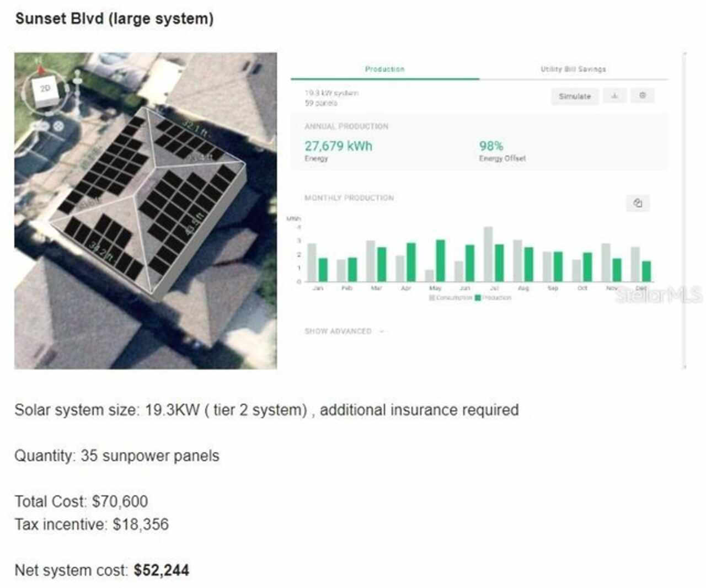This screenshot has height=588, width=706.
Task: Switch to the Production tab
Action: [384, 70]
